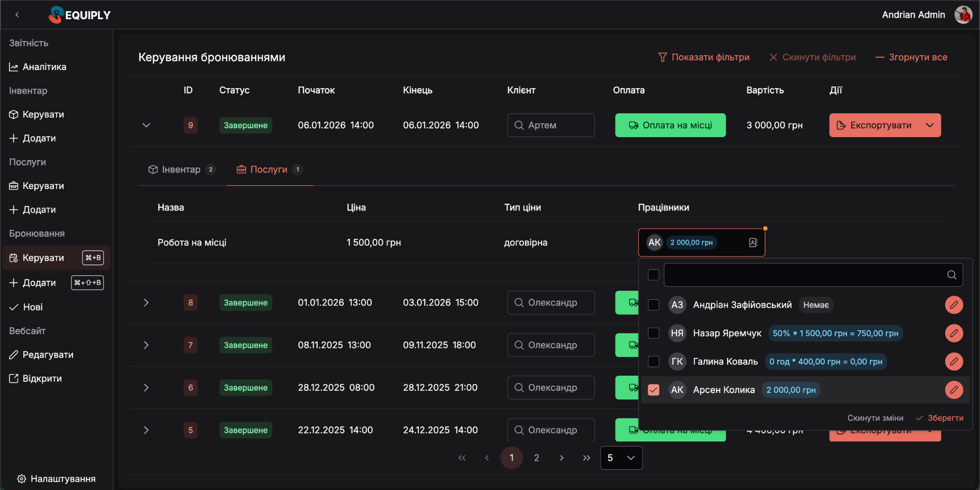Toggle the select-all workers checkbox
980x490 pixels.
click(654, 275)
